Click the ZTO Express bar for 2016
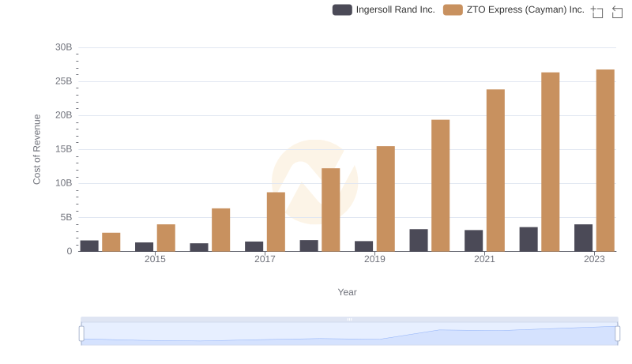632x364 pixels. click(x=221, y=230)
